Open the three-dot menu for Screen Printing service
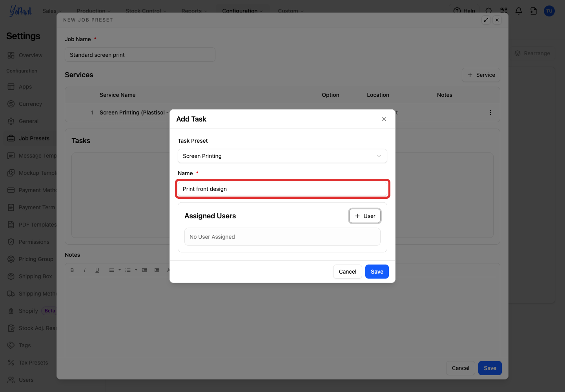The width and height of the screenshot is (565, 392). (x=490, y=113)
